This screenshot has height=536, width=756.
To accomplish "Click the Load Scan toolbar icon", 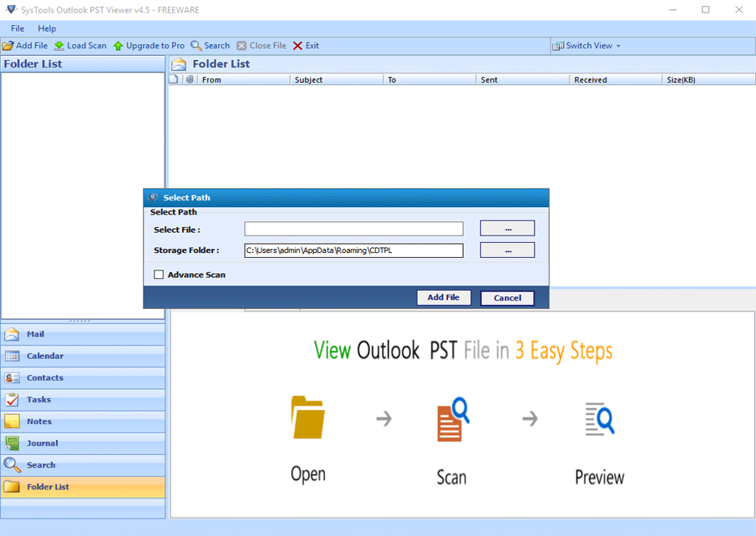I will (x=58, y=46).
